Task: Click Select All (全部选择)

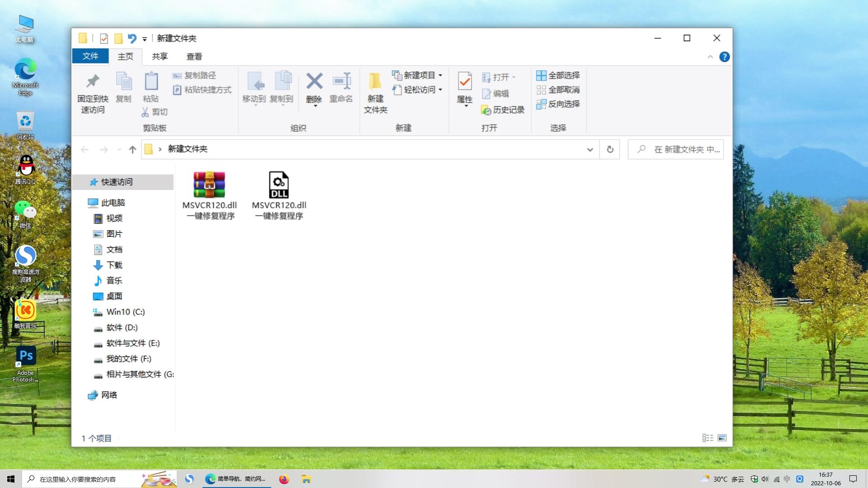Action: [558, 75]
